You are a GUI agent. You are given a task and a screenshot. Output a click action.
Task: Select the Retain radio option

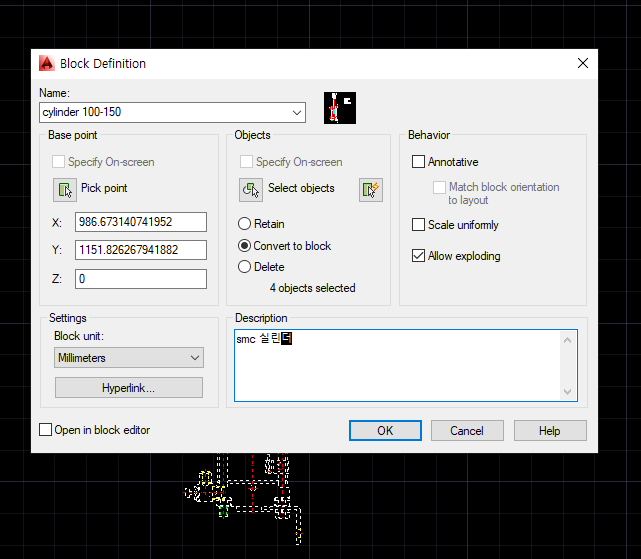click(244, 224)
